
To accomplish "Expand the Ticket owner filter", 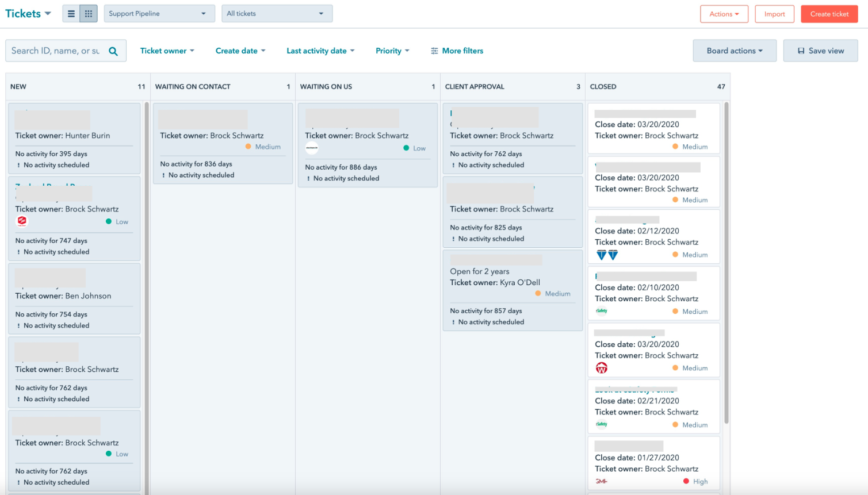I will coord(167,51).
